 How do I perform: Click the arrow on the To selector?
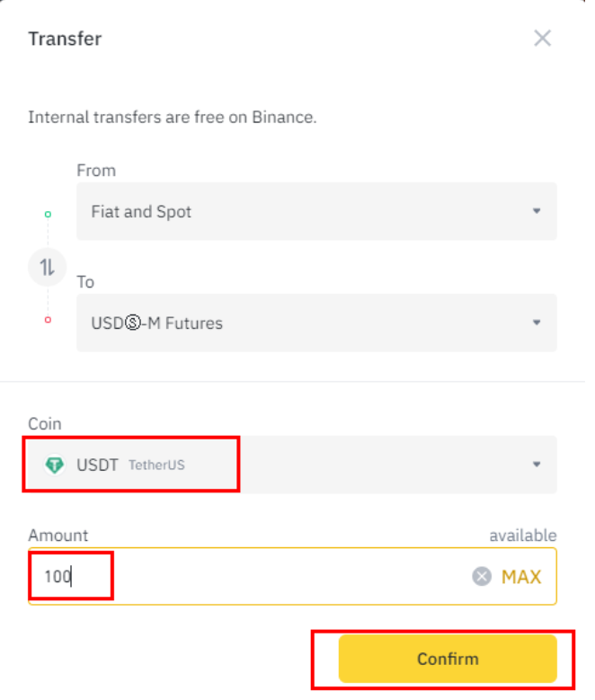(537, 323)
